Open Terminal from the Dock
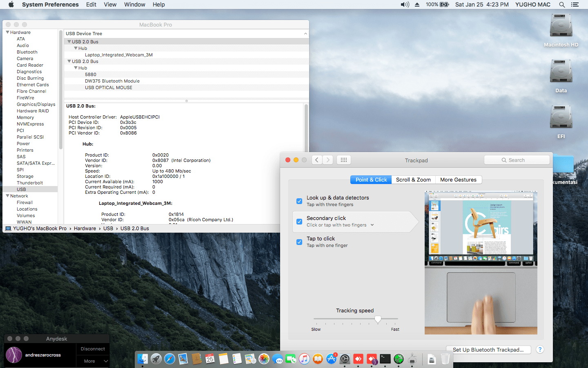Screen dimensions: 588x368 (x=385, y=359)
